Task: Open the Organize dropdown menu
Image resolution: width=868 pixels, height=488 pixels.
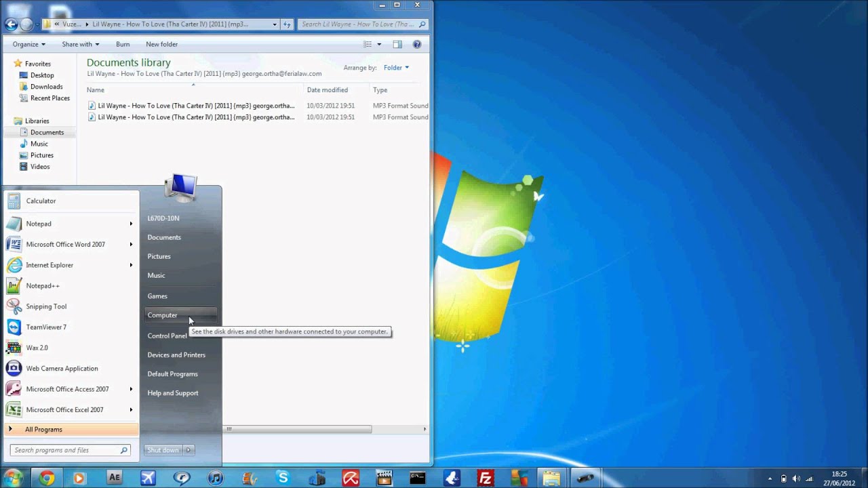Action: [28, 44]
